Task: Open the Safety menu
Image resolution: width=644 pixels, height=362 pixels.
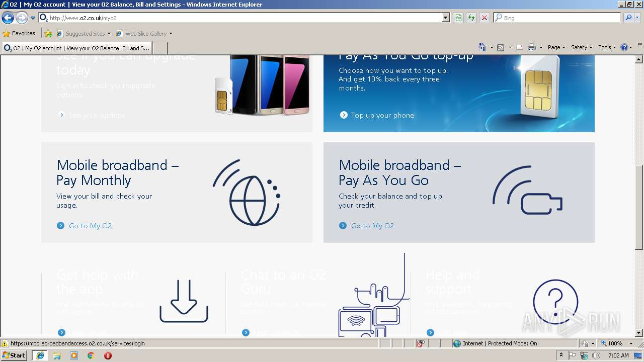Action: pos(581,47)
